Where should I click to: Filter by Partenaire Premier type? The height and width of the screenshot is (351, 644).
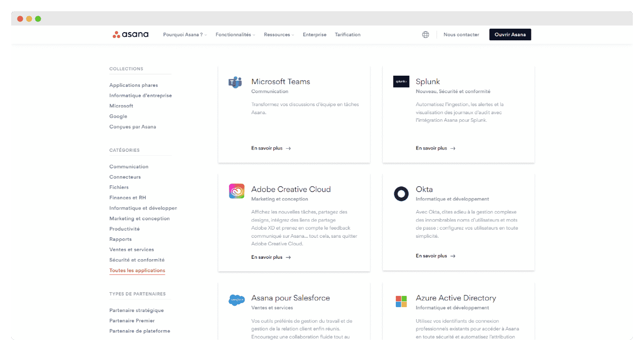[132, 321]
